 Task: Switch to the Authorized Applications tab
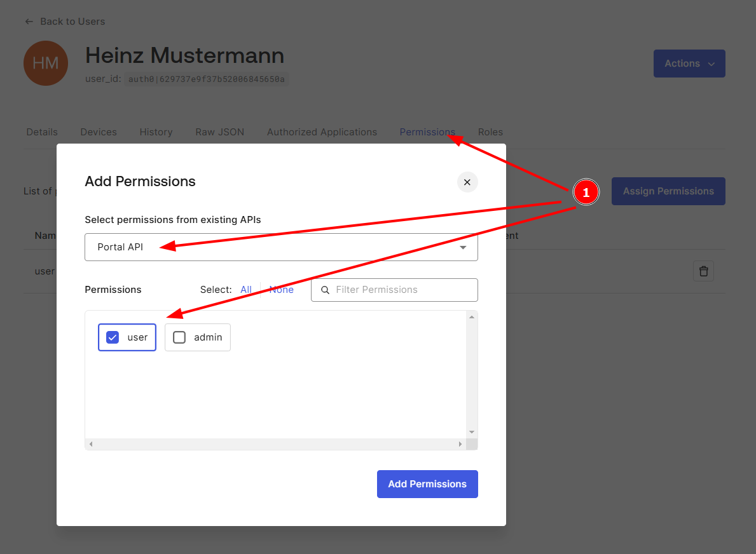click(321, 132)
